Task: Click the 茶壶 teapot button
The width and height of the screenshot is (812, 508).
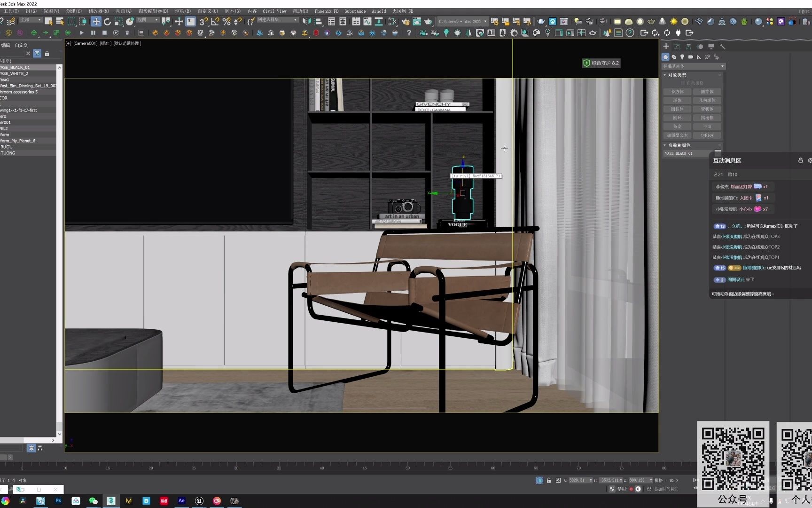Action: coord(677,127)
